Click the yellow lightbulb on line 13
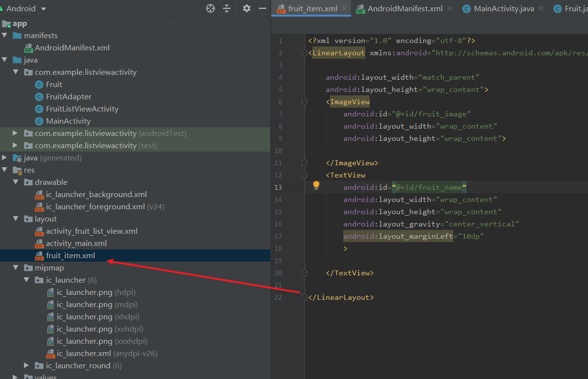This screenshot has width=588, height=379. 316,186
